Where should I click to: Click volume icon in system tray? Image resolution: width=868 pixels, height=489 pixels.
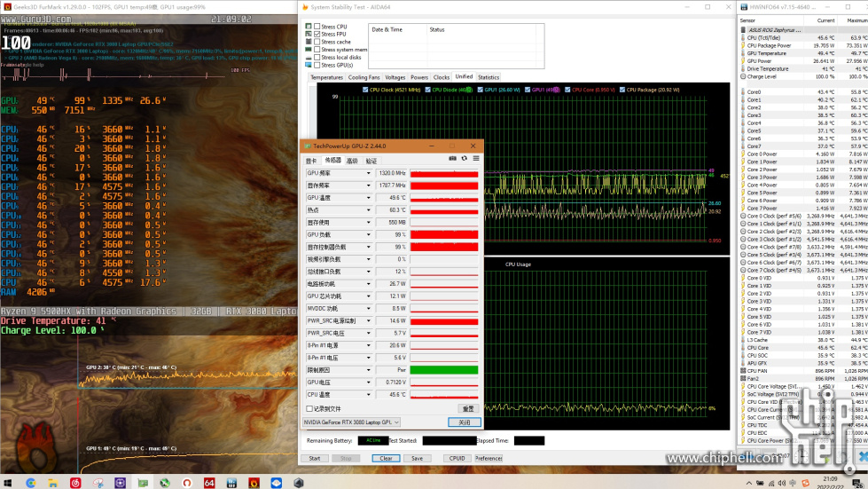(x=781, y=483)
